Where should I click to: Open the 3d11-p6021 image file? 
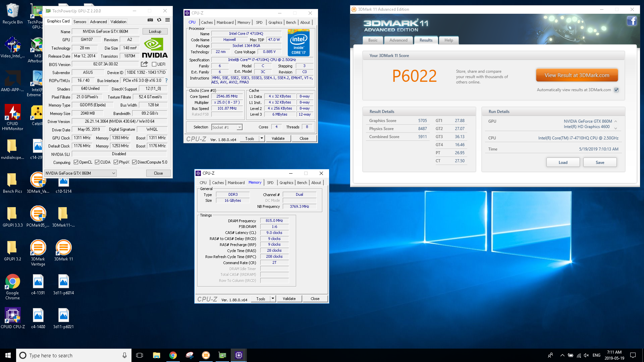pyautogui.click(x=63, y=318)
